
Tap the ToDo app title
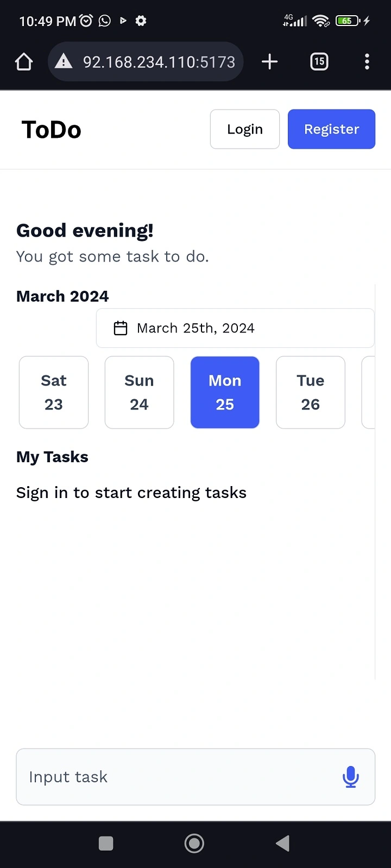tap(51, 129)
